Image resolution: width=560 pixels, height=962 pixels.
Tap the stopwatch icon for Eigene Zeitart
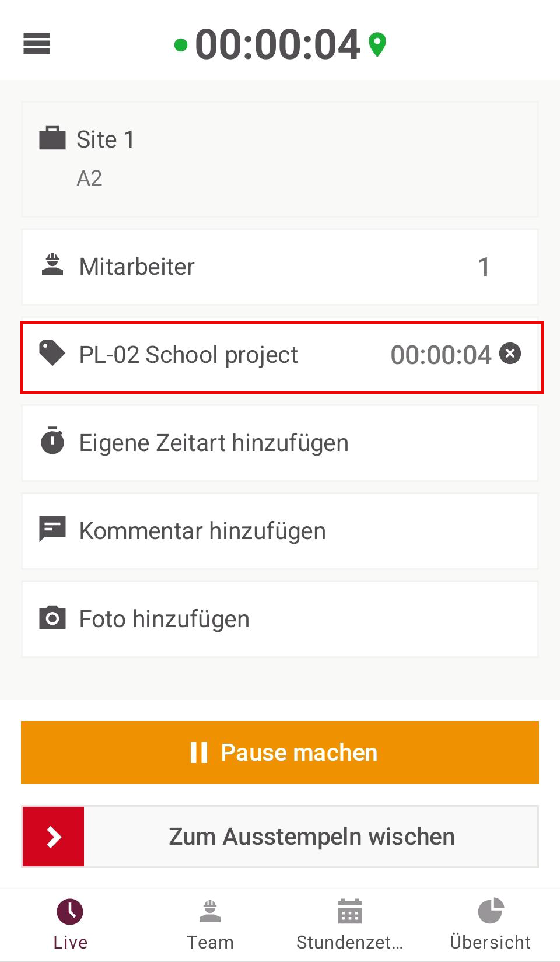(52, 442)
